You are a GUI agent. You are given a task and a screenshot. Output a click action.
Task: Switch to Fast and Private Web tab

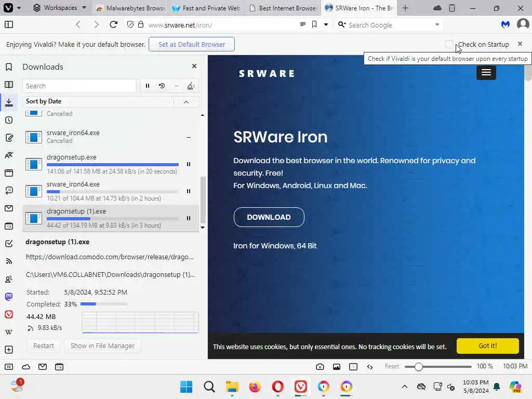(207, 8)
